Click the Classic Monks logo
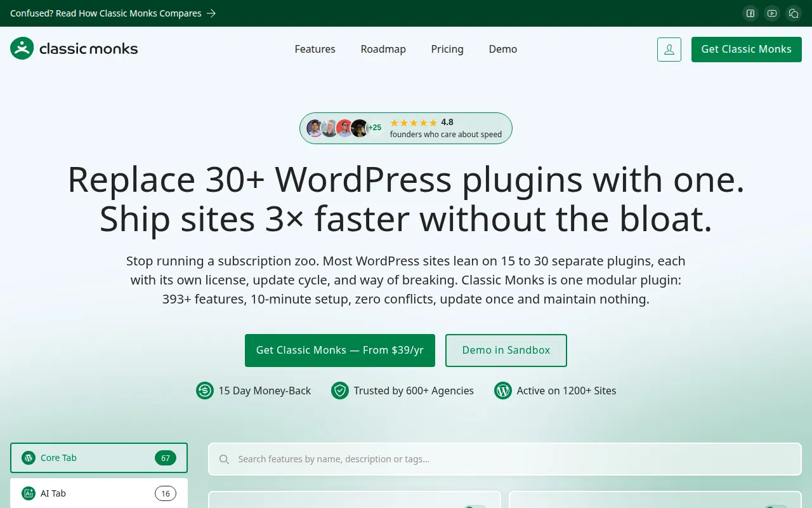This screenshot has height=508, width=812. tap(74, 48)
